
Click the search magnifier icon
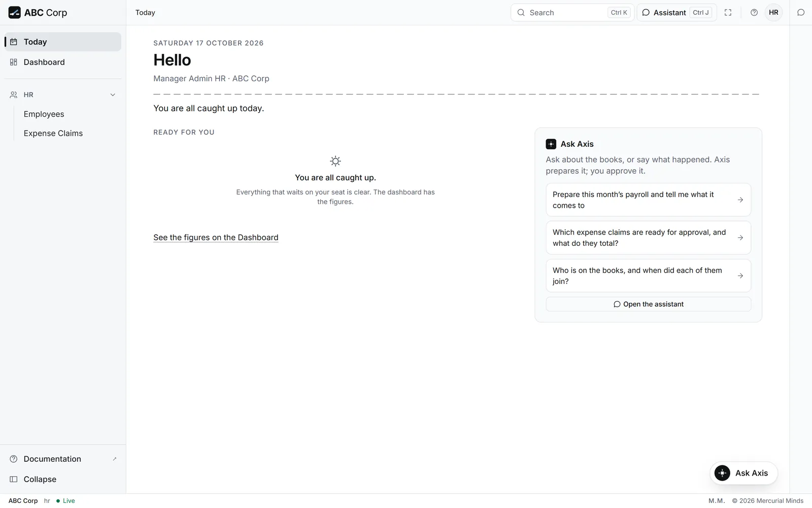coord(521,13)
